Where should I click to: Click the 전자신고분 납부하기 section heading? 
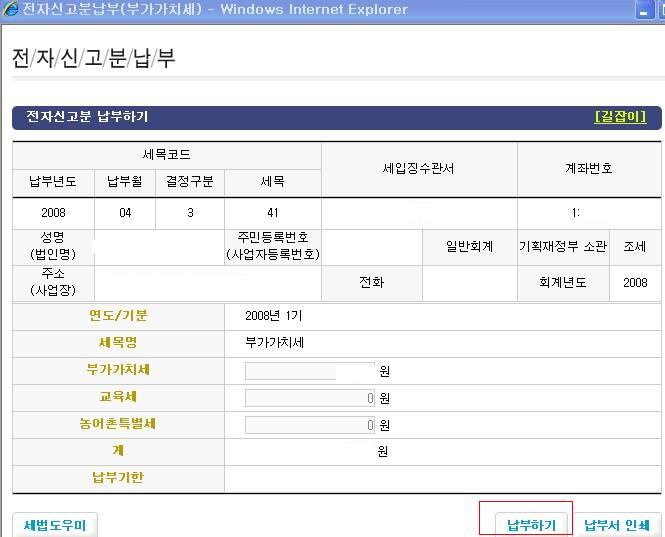(x=87, y=116)
